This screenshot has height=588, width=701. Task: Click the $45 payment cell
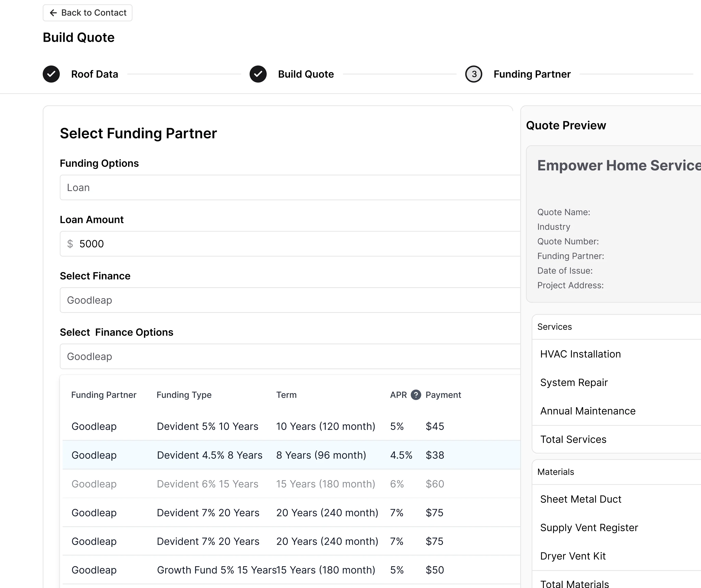(435, 426)
